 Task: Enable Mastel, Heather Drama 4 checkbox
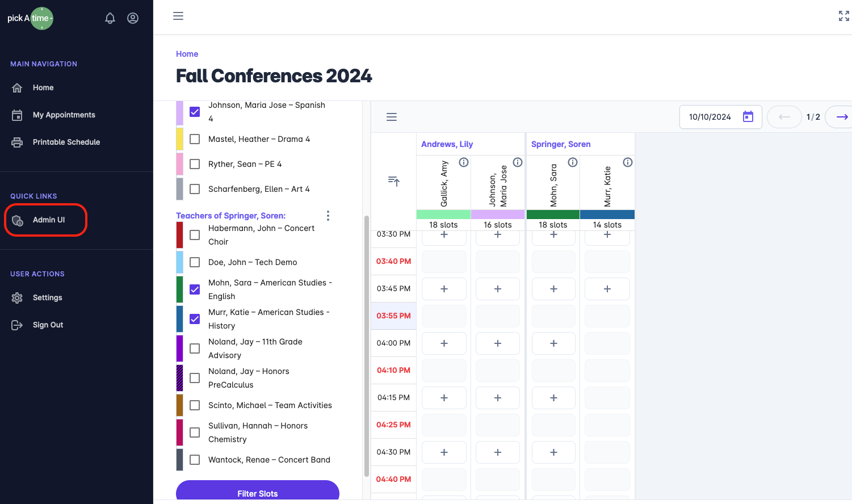point(195,139)
